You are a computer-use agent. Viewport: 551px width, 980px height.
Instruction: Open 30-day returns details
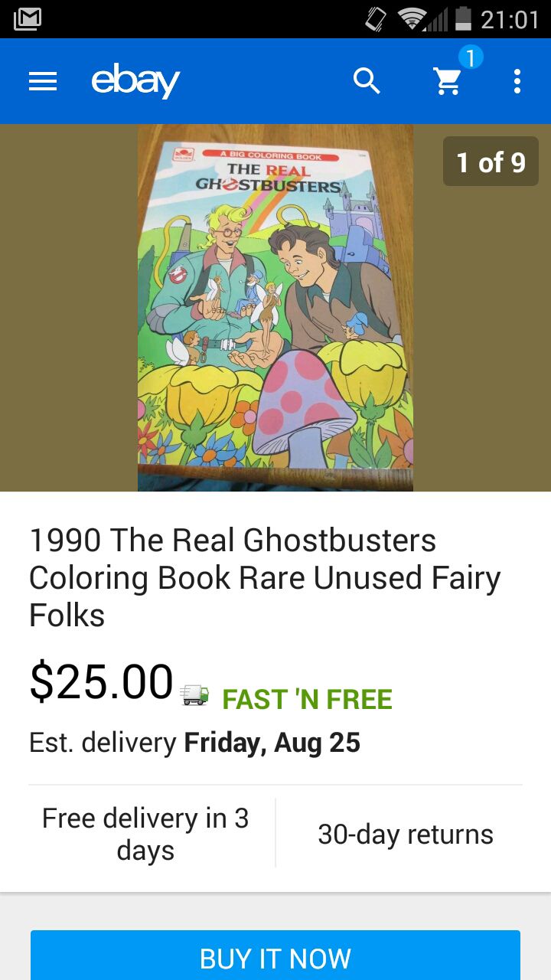tap(406, 835)
